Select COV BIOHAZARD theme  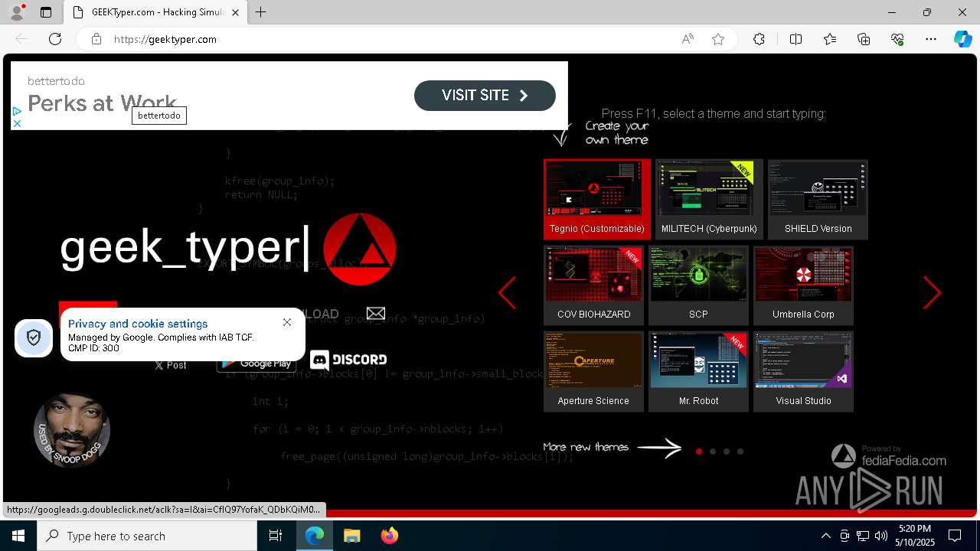point(593,285)
